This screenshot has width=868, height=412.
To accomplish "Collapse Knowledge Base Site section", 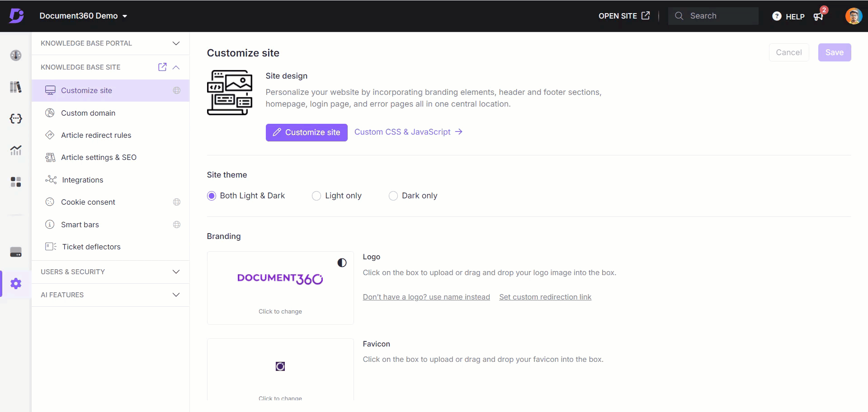I will [x=176, y=67].
